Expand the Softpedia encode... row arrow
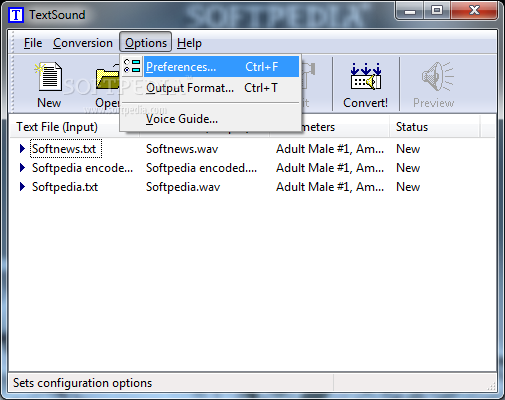 coord(22,168)
